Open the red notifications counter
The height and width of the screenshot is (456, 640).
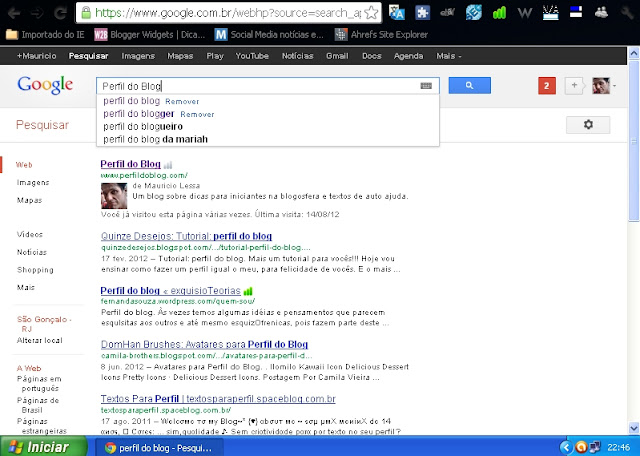click(x=547, y=86)
